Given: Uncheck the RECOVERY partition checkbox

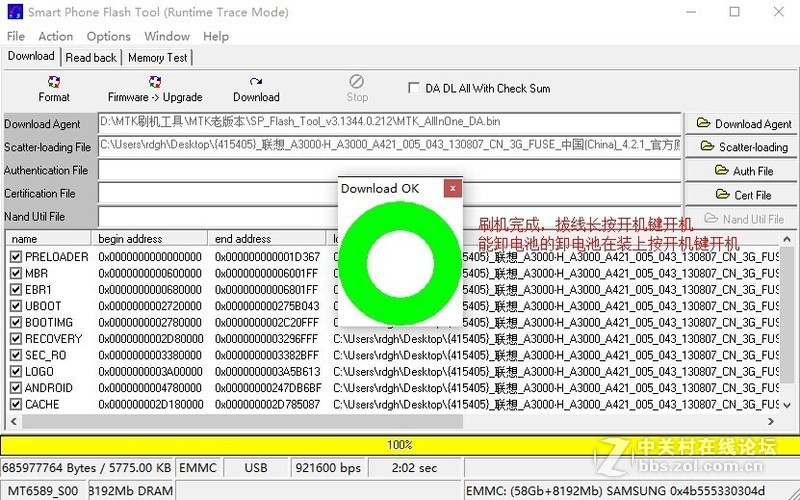Looking at the screenshot, I should (x=15, y=338).
